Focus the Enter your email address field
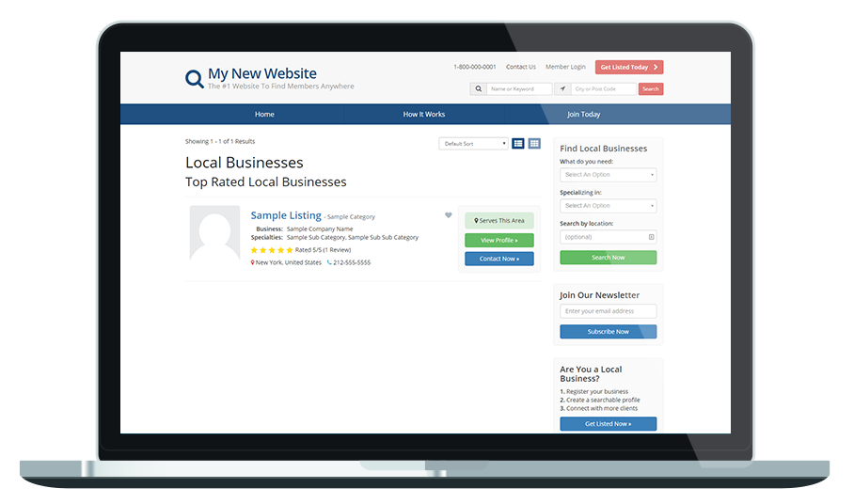Viewport: 854px width, 504px height. (608, 311)
